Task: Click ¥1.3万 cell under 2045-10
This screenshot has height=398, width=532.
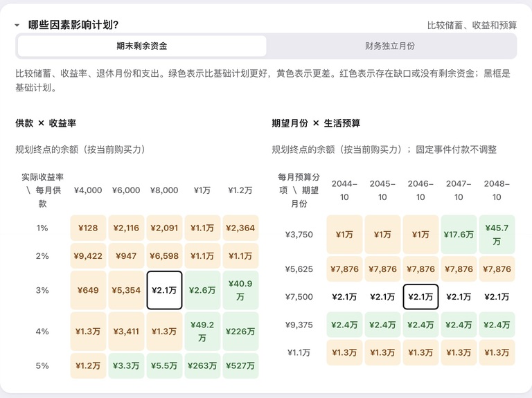Action: pos(382,352)
